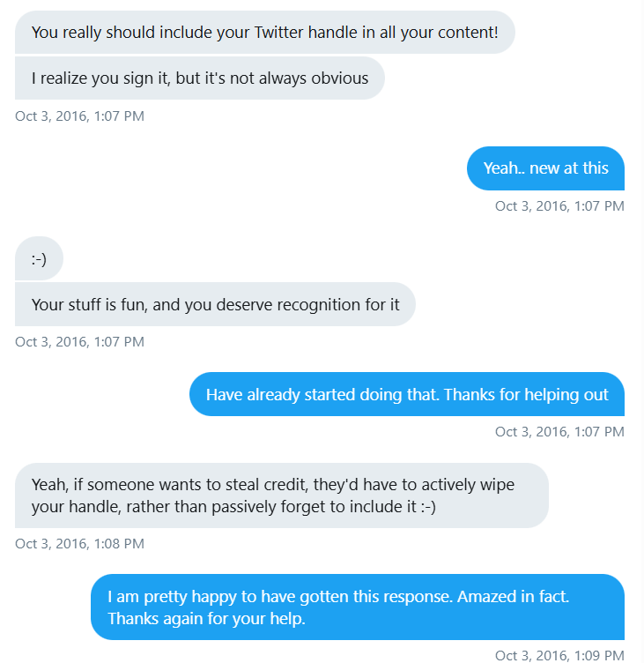Click the smiley ending the 'forget to include it' message
The width and height of the screenshot is (644, 663).
click(424, 507)
